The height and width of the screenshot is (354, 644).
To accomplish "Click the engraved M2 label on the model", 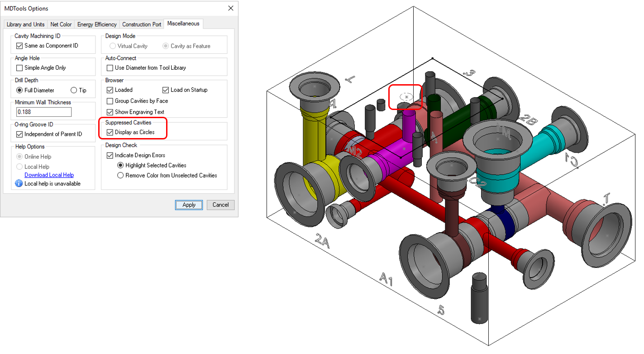I will [x=353, y=152].
